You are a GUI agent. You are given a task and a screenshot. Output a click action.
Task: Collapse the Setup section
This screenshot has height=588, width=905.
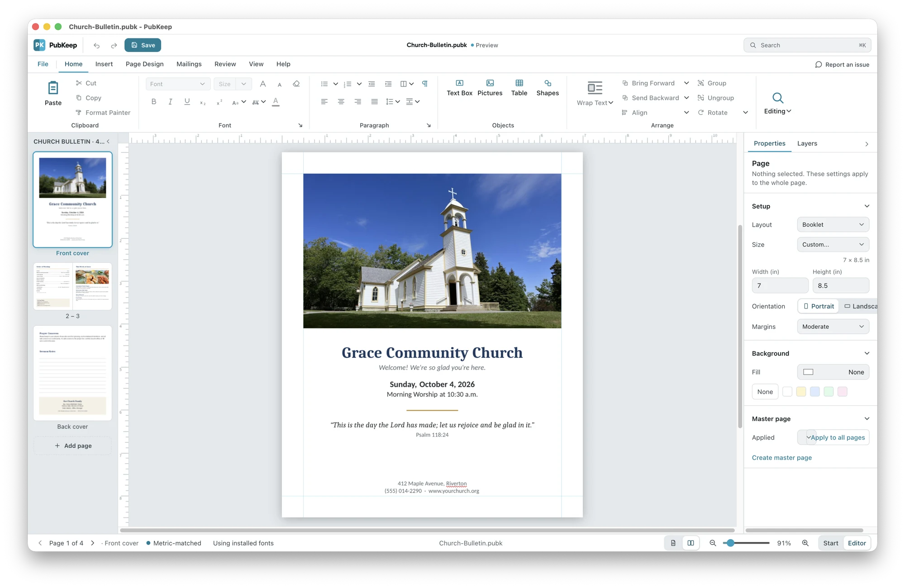pos(867,206)
